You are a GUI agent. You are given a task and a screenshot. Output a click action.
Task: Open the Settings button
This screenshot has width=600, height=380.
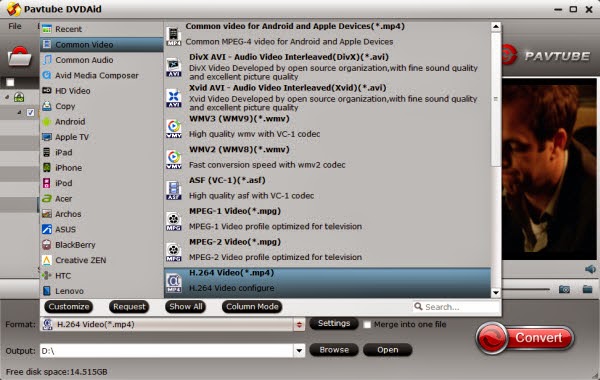[x=334, y=323]
